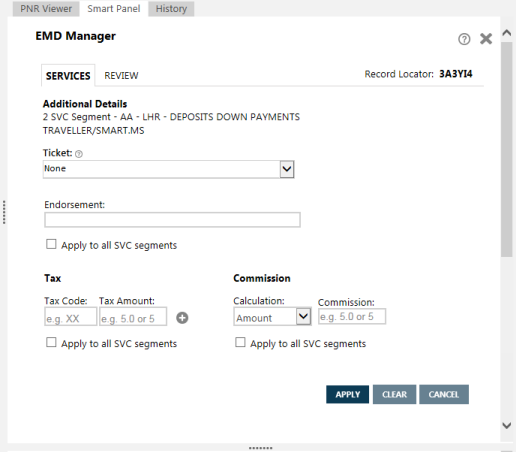Tick Apply to all SVC segments for Commission
Image resolution: width=516 pixels, height=452 pixels.
pos(240,342)
